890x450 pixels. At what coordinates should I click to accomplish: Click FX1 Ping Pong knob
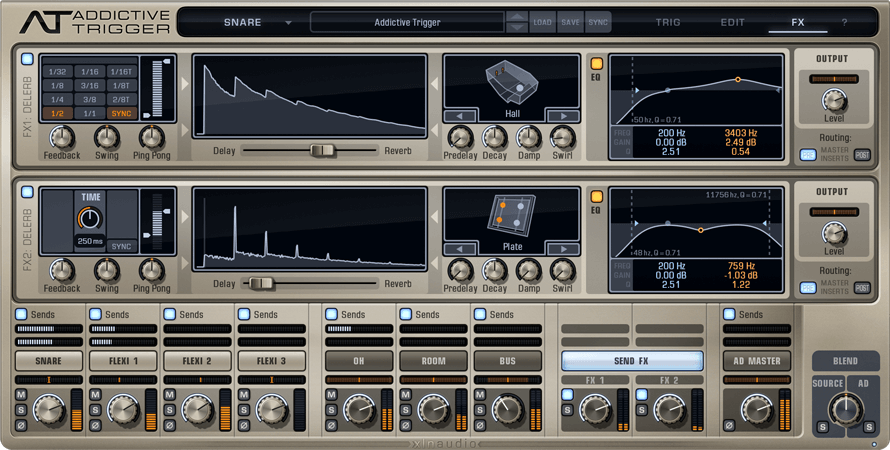(151, 138)
